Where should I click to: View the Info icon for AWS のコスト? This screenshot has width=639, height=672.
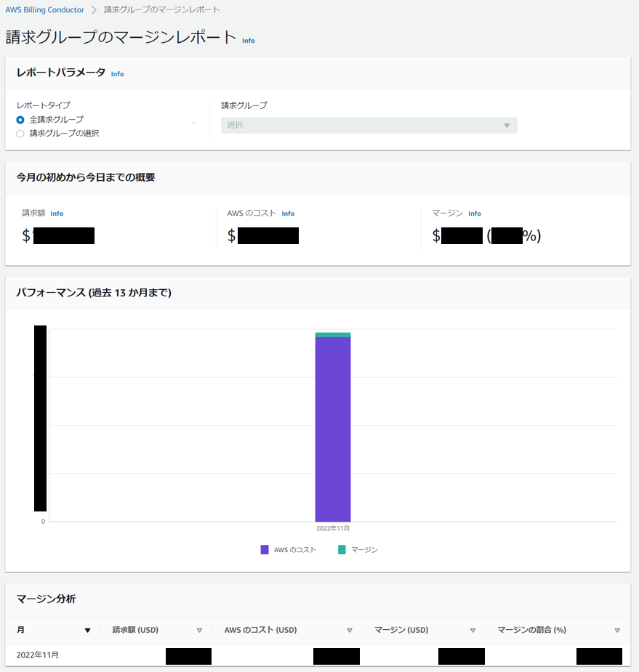[x=288, y=213]
